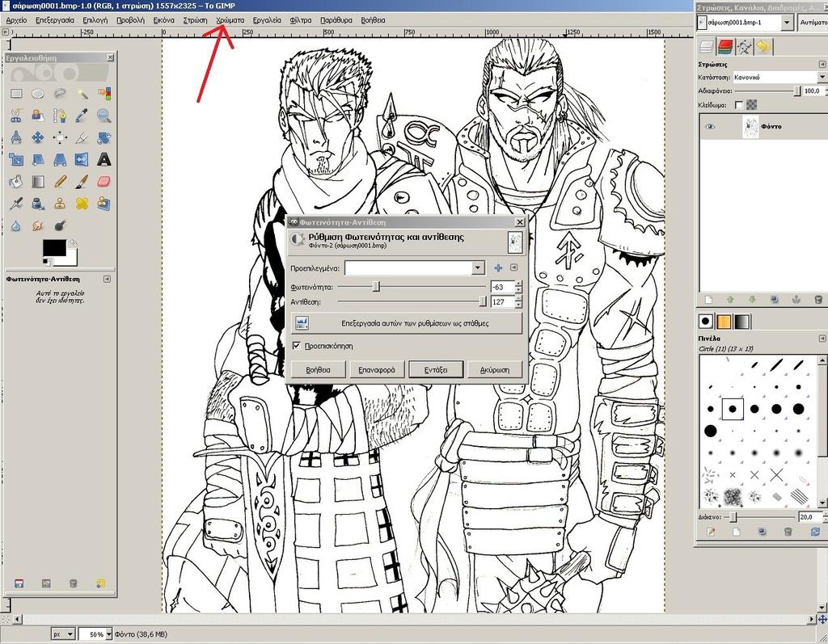Open the Αρχείο menu
Image resolution: width=828 pixels, height=644 pixels.
pyautogui.click(x=16, y=20)
